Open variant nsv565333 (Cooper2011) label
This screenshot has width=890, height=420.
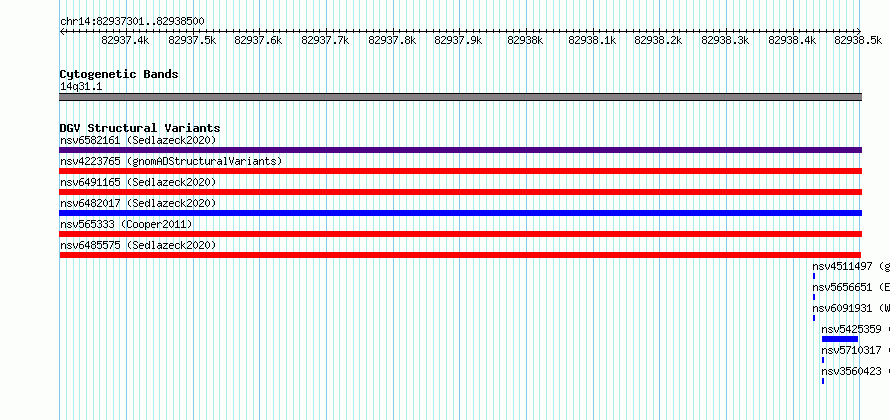tap(126, 225)
